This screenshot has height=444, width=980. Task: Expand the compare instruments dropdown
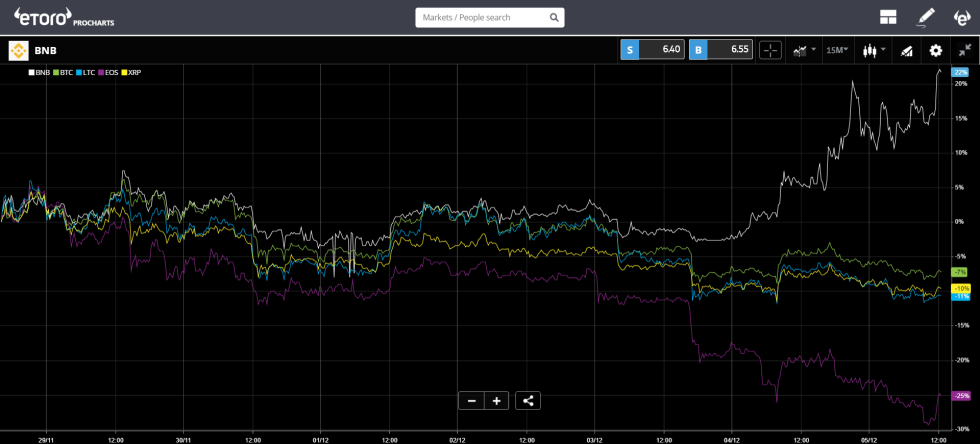[804, 50]
